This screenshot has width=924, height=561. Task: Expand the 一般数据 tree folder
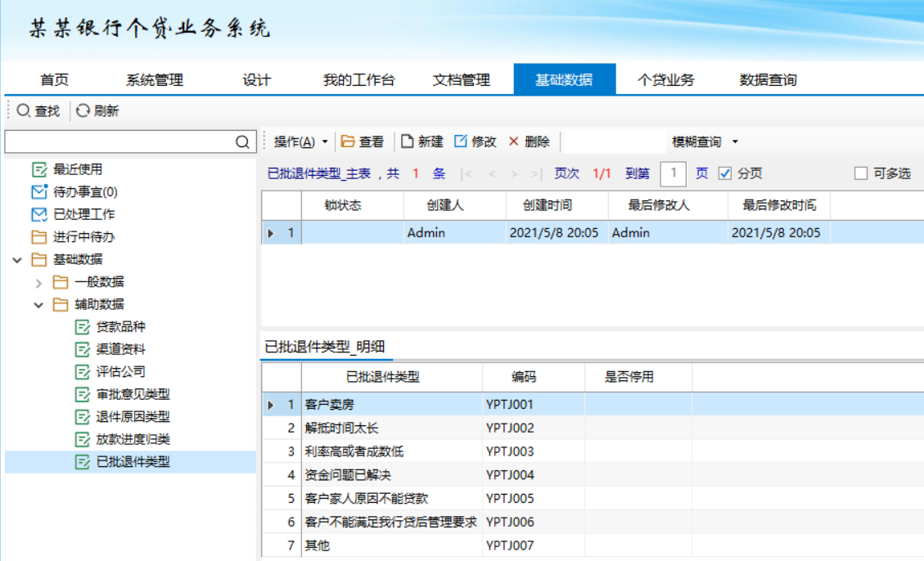(38, 282)
